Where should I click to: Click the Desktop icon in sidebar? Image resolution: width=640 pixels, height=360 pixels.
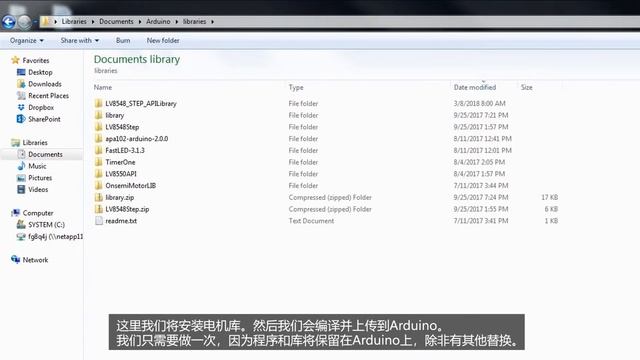point(21,72)
